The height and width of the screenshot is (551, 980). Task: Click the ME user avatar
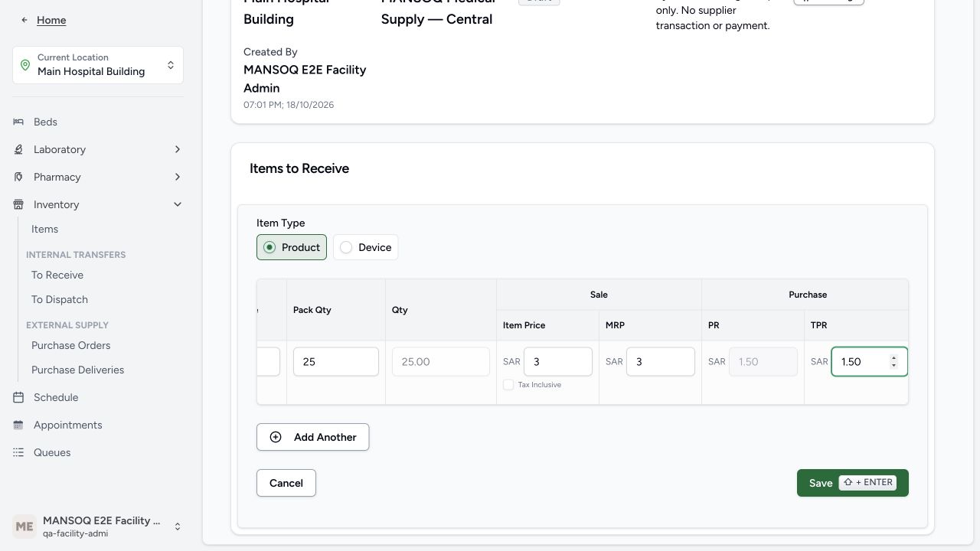24,527
